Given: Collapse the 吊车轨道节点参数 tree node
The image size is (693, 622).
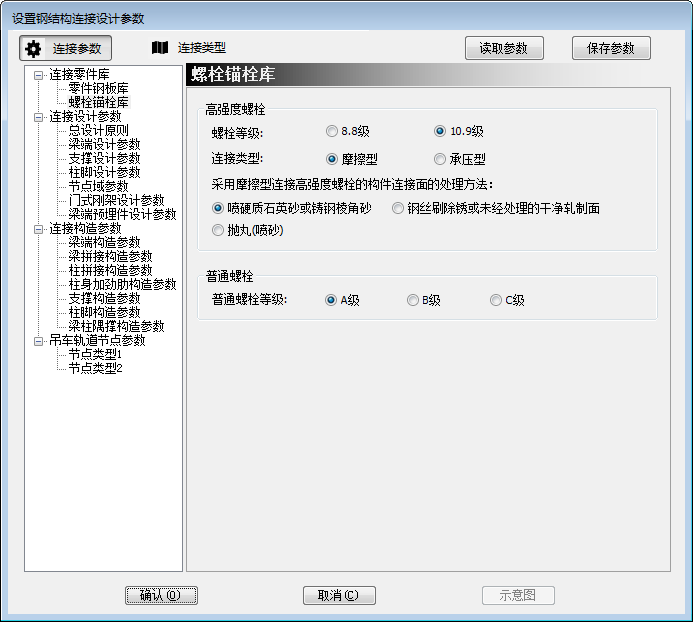Looking at the screenshot, I should click(39, 341).
